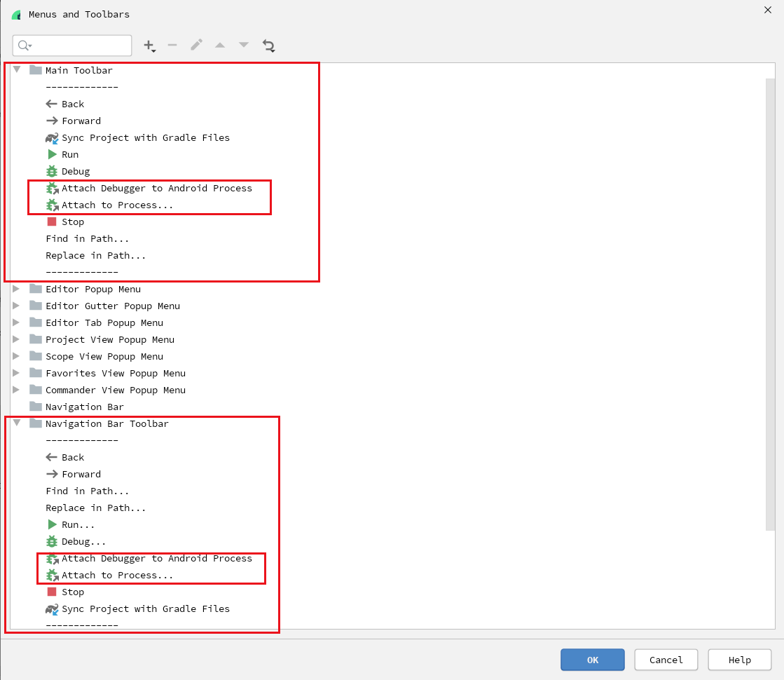Click the OK button
Screen dimensions: 784x680
click(x=592, y=660)
